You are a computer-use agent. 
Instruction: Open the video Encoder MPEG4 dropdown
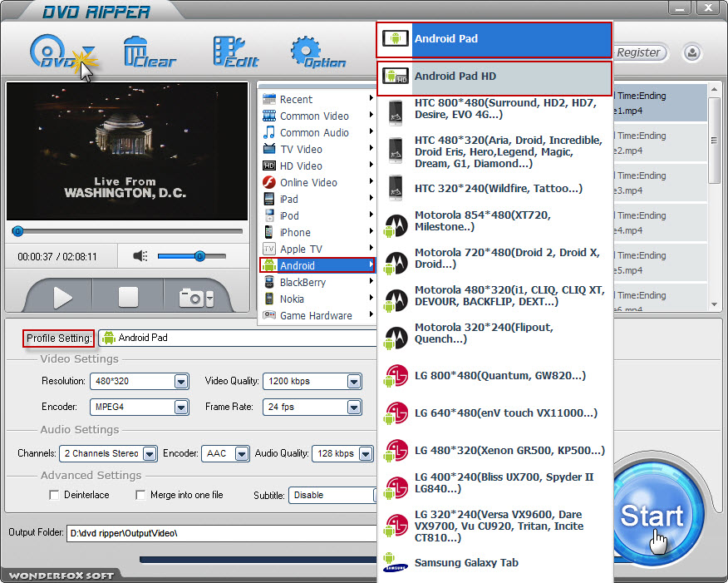tap(140, 407)
